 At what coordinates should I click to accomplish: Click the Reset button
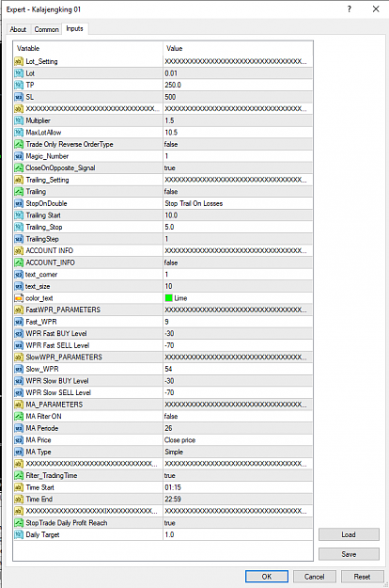[x=362, y=577]
